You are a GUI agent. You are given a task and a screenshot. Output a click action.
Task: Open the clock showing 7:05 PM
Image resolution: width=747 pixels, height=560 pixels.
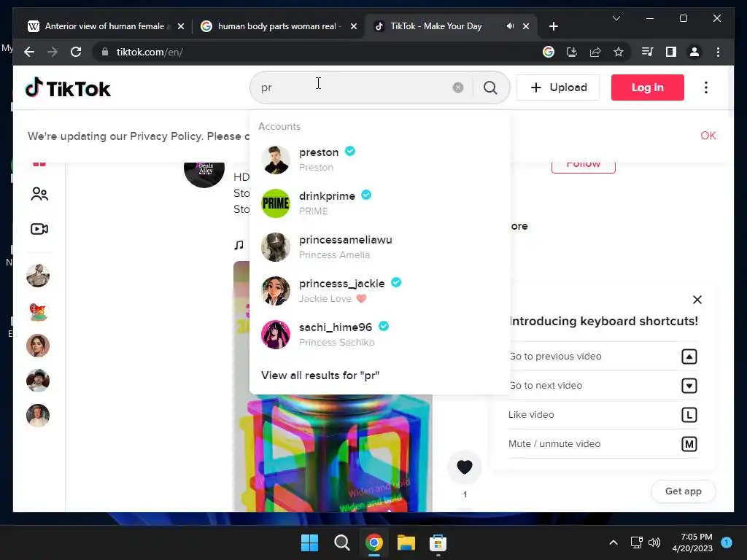692,542
